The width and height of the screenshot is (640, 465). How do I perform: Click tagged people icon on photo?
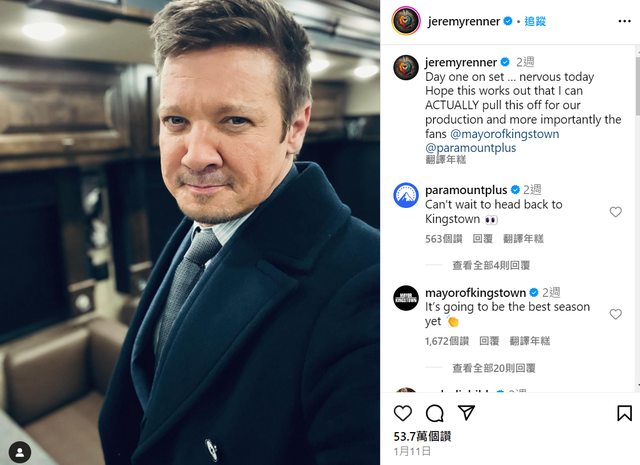[19, 452]
